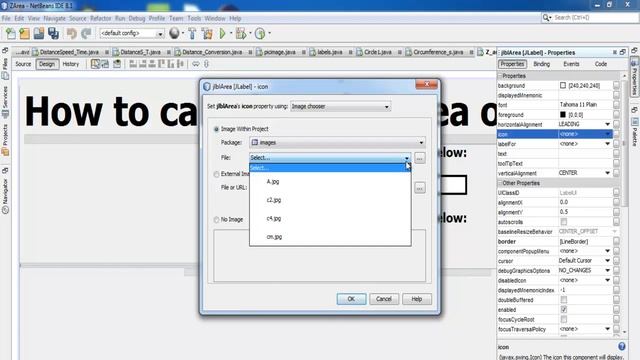Click the Connection Mode designer icon
640x360 pixels.
(105, 64)
